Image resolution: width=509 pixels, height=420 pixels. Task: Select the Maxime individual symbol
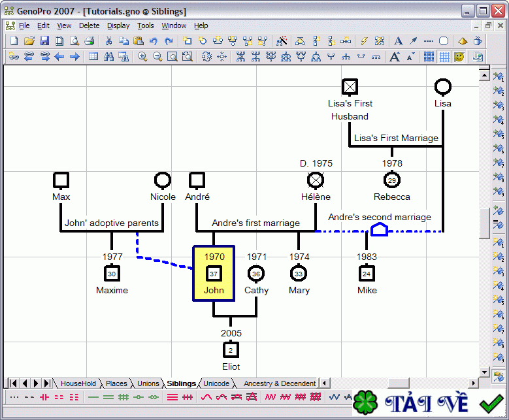(x=112, y=273)
